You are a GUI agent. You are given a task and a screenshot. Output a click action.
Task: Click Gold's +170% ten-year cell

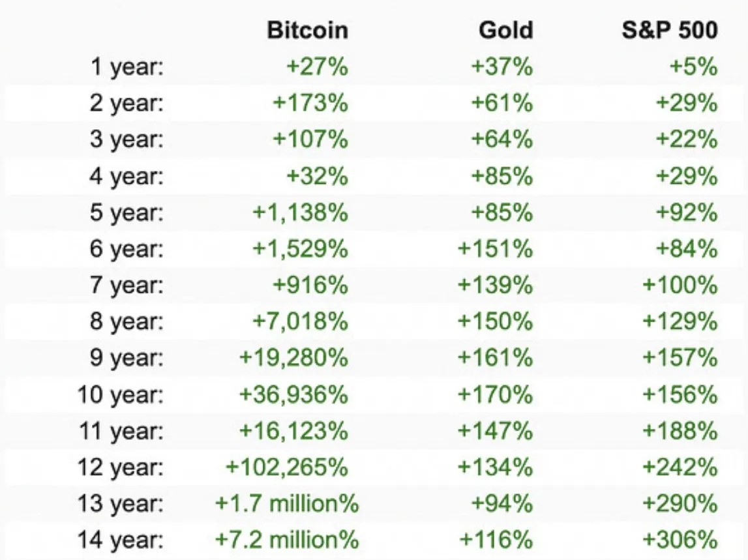[x=496, y=395]
